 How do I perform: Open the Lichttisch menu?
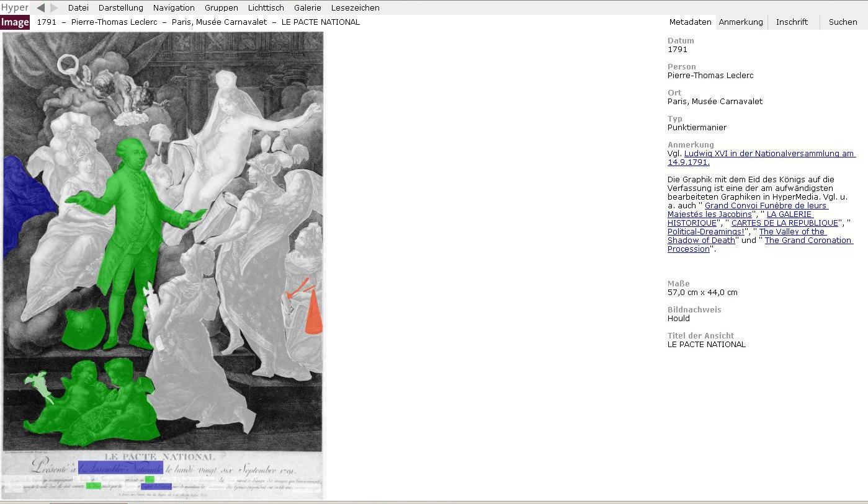pyautogui.click(x=266, y=7)
